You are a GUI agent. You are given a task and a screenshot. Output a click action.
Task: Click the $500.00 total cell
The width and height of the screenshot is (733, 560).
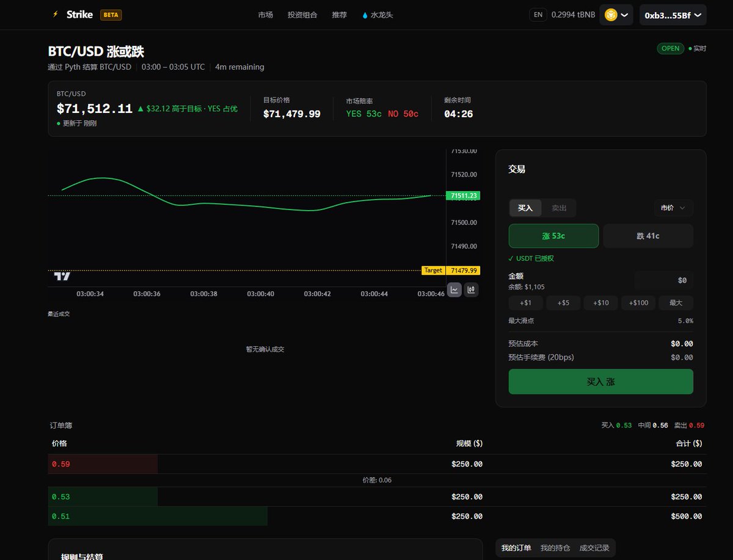click(x=687, y=517)
